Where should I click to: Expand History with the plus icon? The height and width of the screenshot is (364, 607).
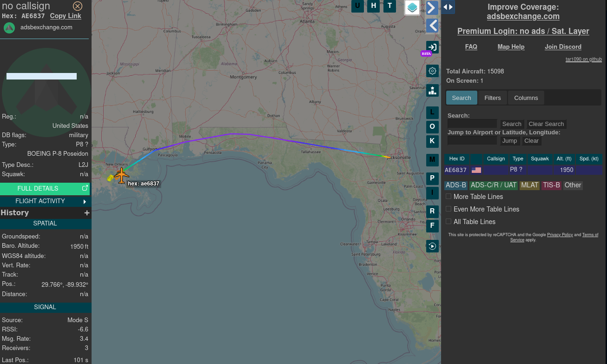(86, 213)
